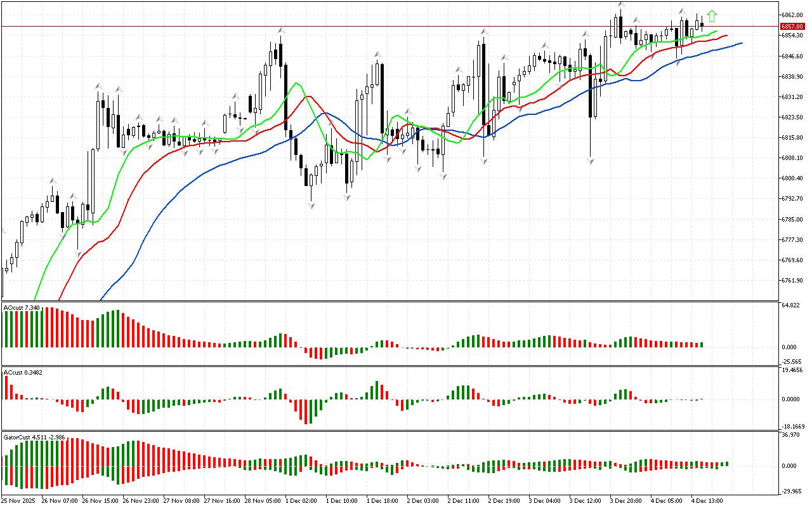Viewport: 812px width, 508px height.
Task: Click the GatorCust indicator label
Action: pyautogui.click(x=33, y=437)
